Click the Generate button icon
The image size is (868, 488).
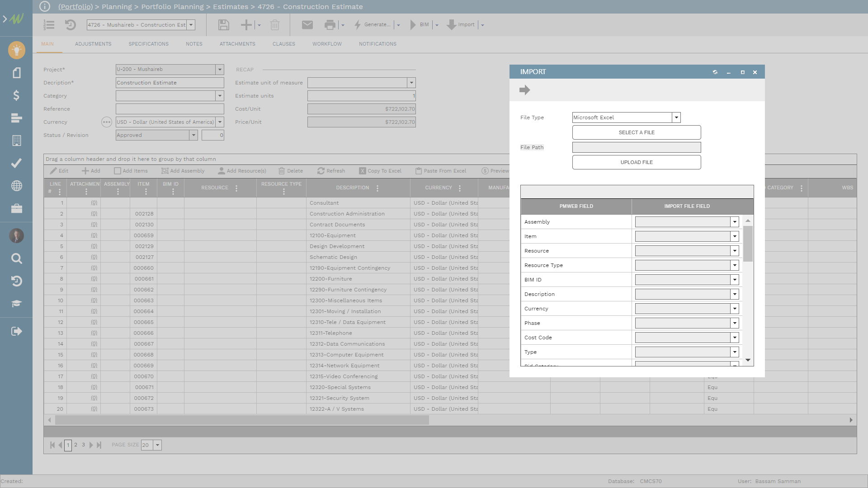(x=359, y=24)
